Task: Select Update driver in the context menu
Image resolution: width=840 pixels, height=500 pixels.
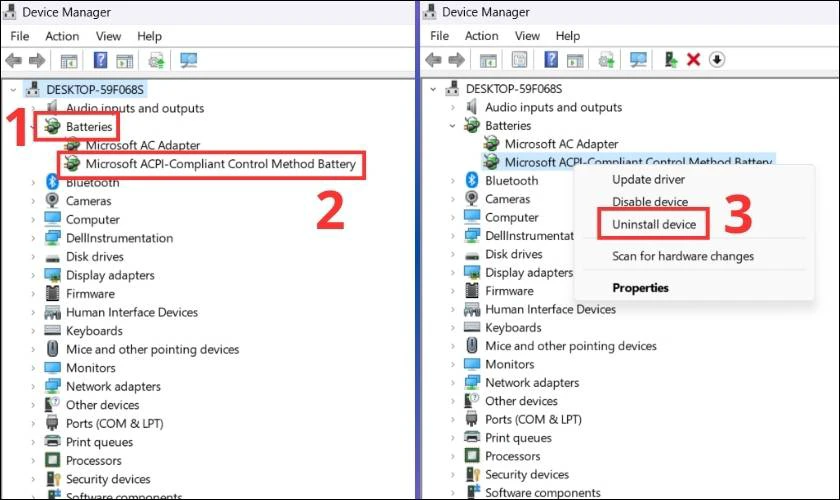Action: (x=648, y=180)
